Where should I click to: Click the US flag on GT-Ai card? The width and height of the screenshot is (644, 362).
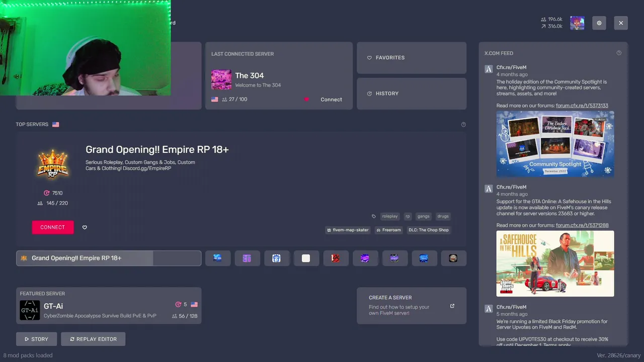[x=194, y=305]
